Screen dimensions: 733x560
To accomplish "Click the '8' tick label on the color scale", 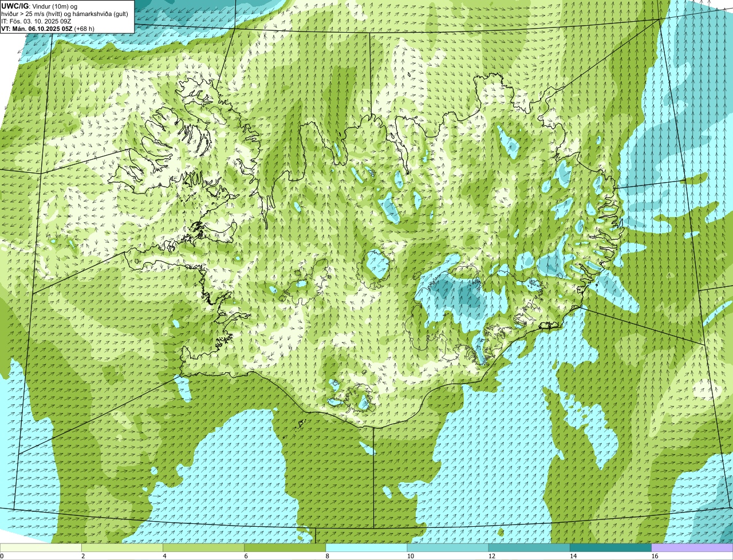I will (x=328, y=556).
